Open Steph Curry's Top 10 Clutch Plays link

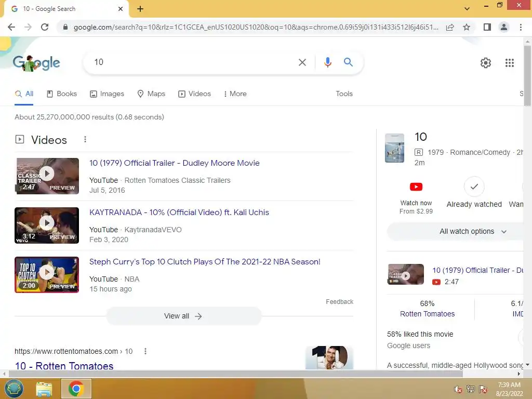click(205, 262)
